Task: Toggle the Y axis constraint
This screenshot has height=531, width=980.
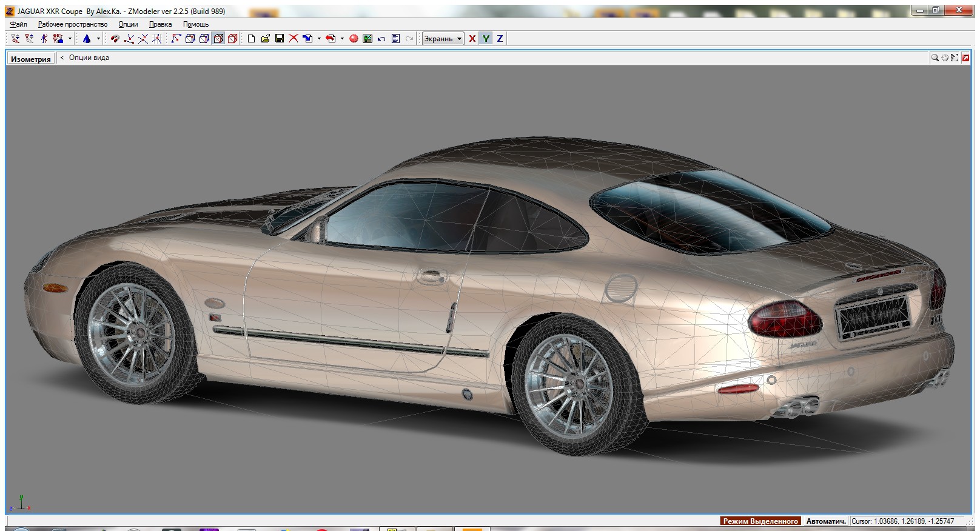Action: pyautogui.click(x=486, y=39)
